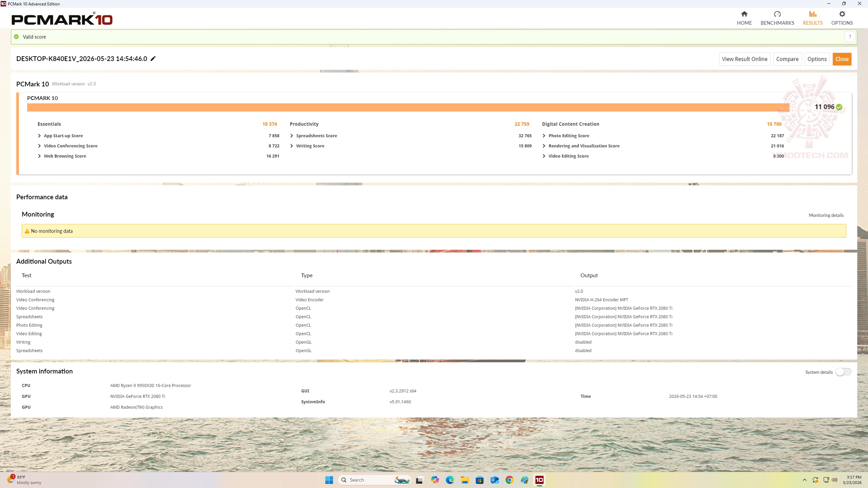Click AMD Radeon(TM) Graphics GPU entry
This screenshot has height=488, width=868.
click(136, 407)
